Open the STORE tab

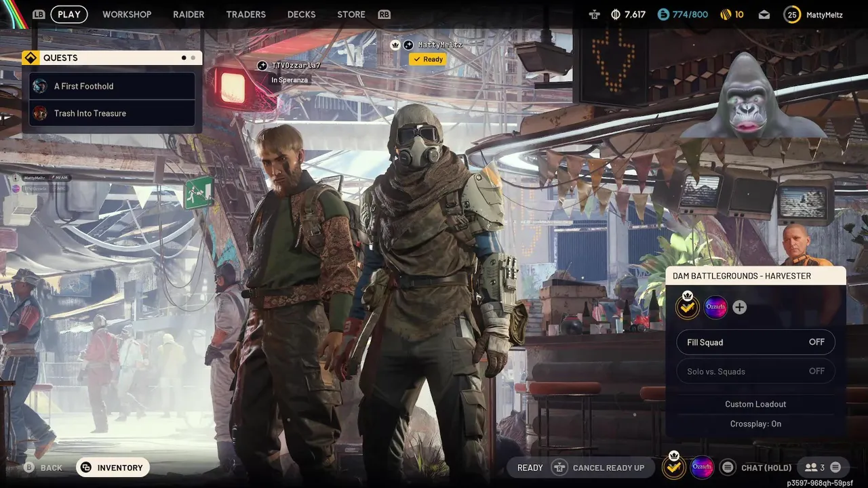coord(351,14)
